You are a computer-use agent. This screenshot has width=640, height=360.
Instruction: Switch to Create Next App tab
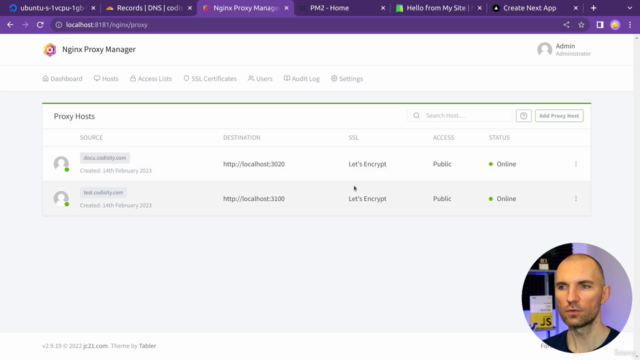tap(535, 8)
